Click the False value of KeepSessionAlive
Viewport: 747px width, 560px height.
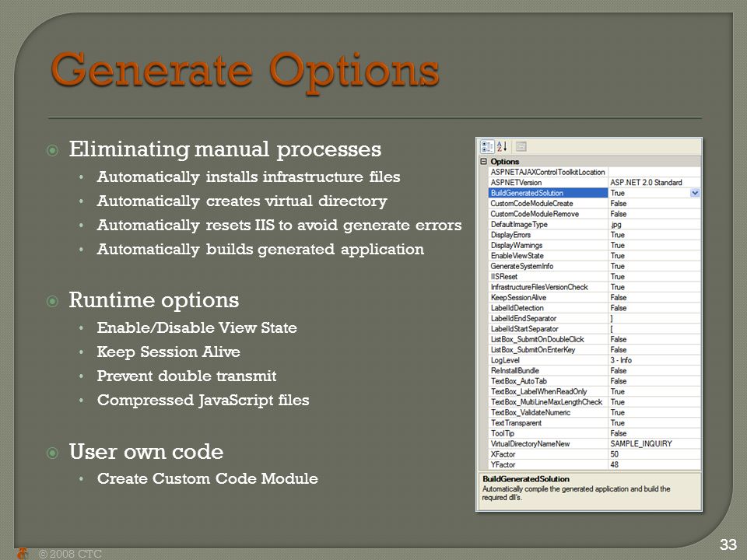coord(619,298)
